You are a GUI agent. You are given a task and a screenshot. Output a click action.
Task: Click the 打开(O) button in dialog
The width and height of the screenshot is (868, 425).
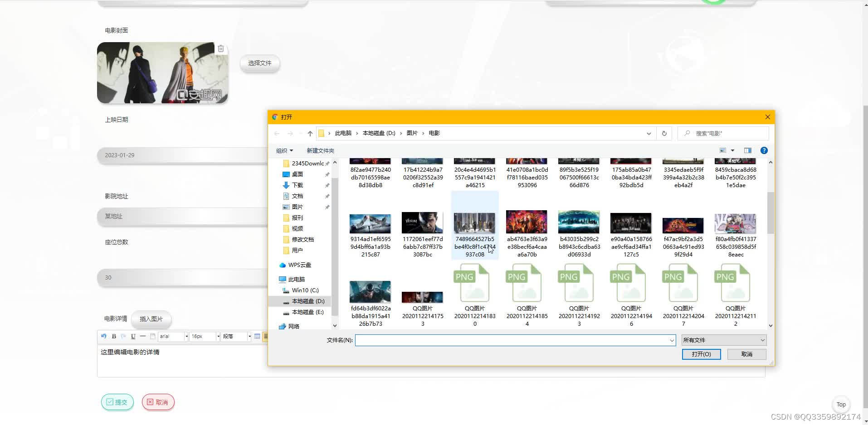pos(701,354)
